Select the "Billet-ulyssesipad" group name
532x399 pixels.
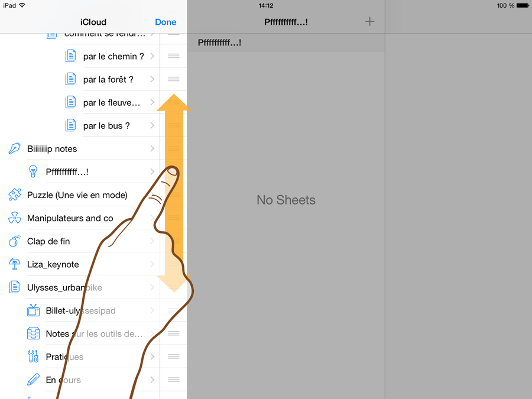click(x=81, y=311)
